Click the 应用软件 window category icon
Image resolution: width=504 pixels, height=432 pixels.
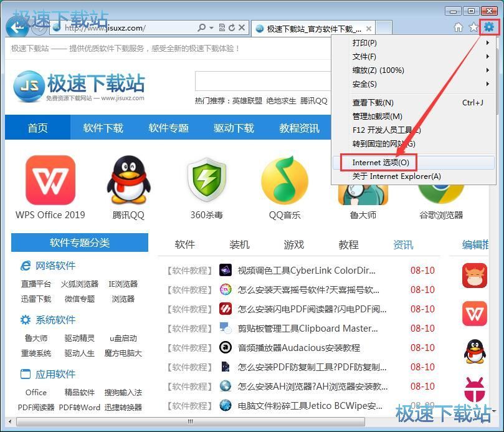[26, 374]
